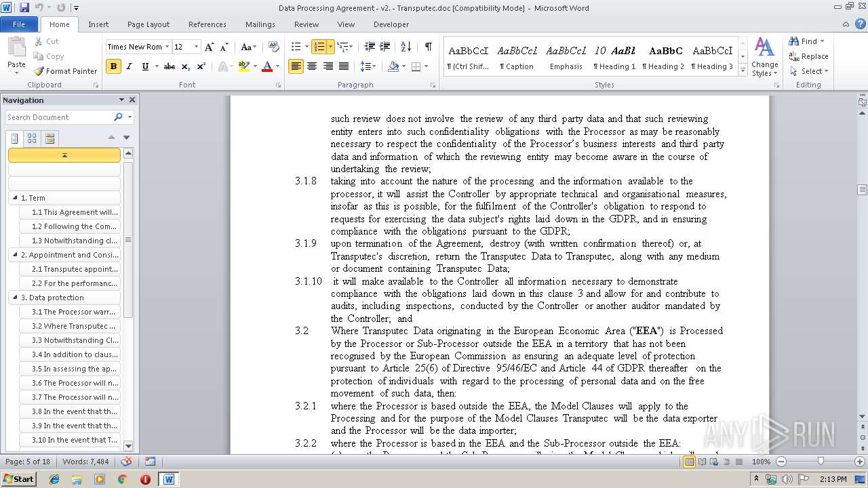Open Change Styles options
This screenshot has width=868, height=488.
764,57
